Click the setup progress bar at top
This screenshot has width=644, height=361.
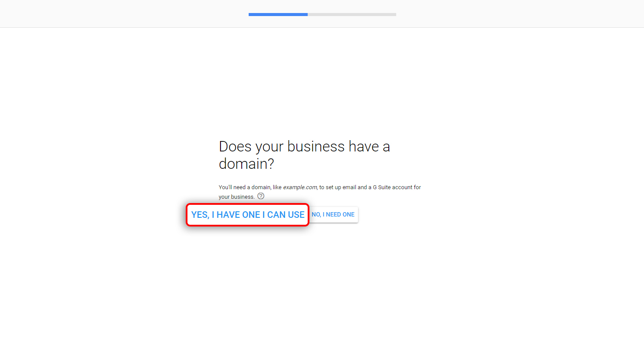point(322,14)
